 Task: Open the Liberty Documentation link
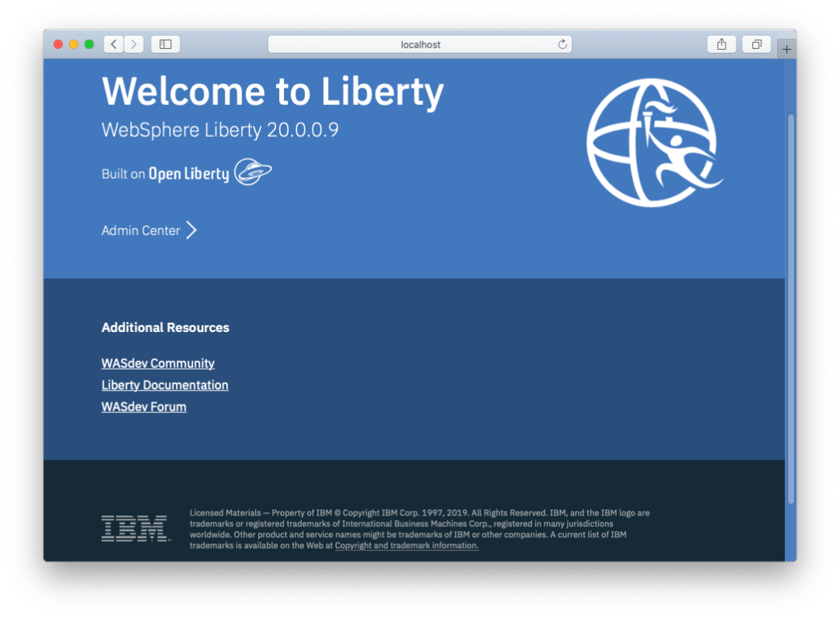(165, 385)
